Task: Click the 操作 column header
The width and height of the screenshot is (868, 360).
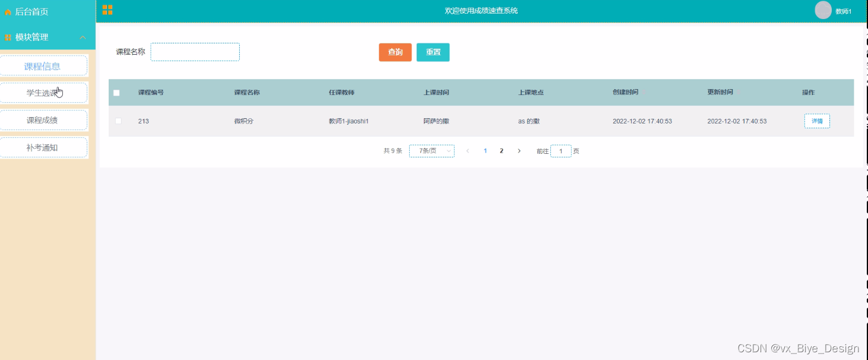Action: [x=808, y=93]
